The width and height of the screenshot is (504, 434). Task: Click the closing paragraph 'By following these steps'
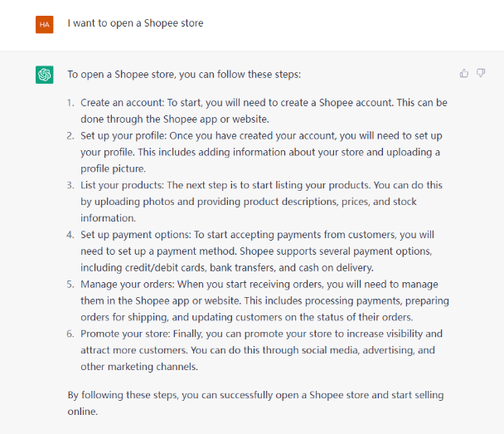coord(255,403)
